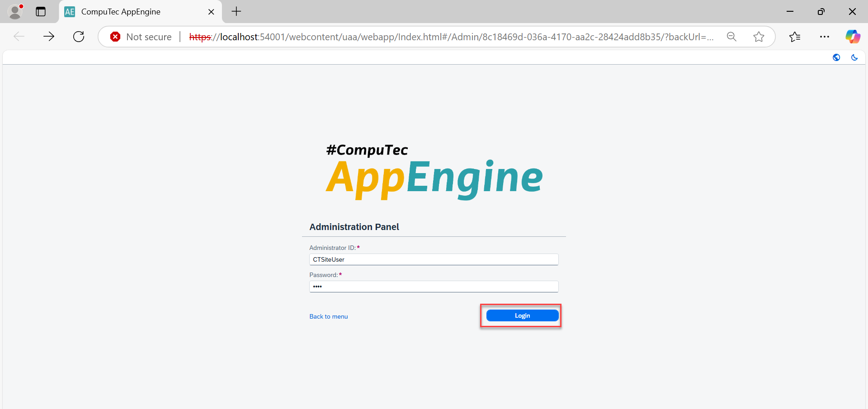Close the CompuTec AppEngine tab
Image resolution: width=868 pixels, height=409 pixels.
pos(211,12)
